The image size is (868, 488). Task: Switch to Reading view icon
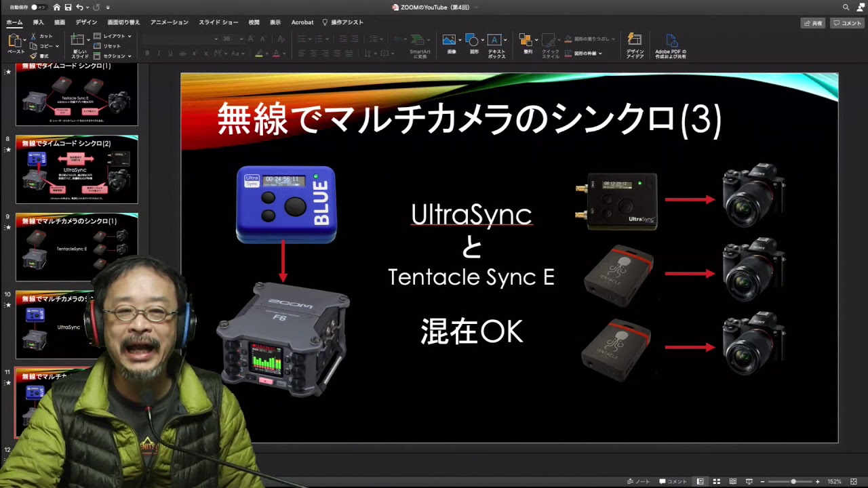(x=733, y=482)
